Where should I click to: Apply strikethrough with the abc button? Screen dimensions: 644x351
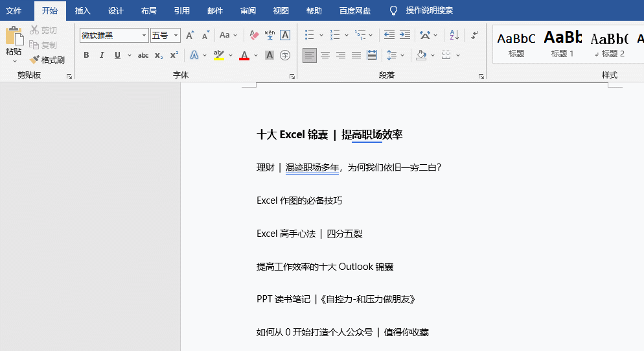tap(143, 55)
